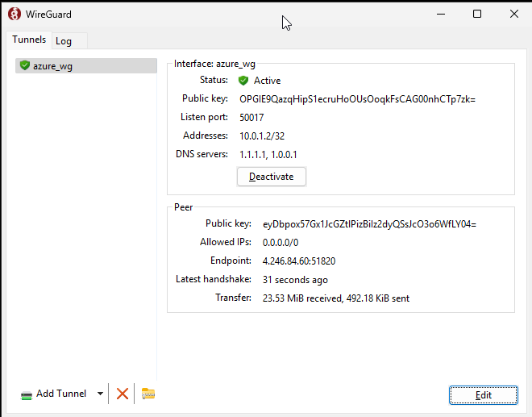Viewport: 532px width, 417px height.
Task: Select the Tunnels tab
Action: pyautogui.click(x=29, y=40)
